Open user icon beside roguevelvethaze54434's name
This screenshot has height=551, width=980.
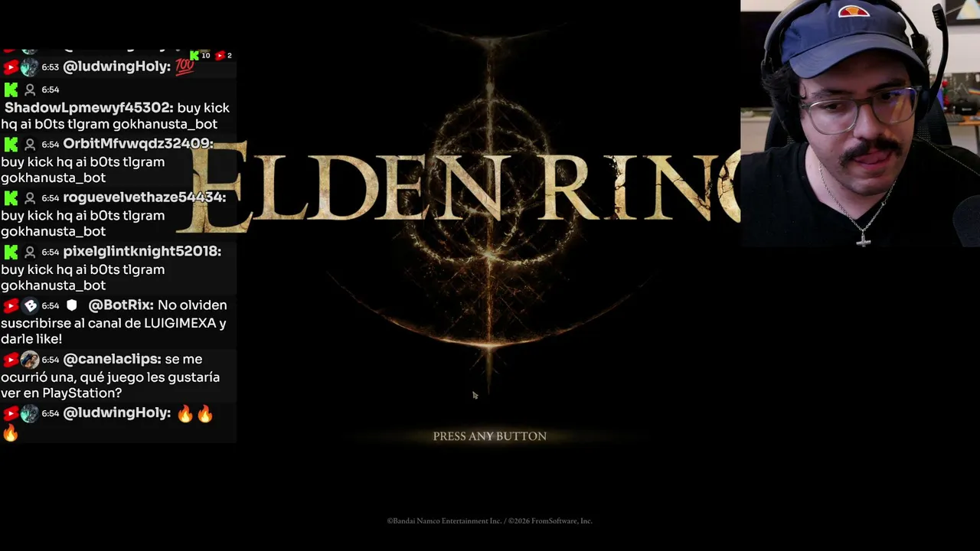31,197
